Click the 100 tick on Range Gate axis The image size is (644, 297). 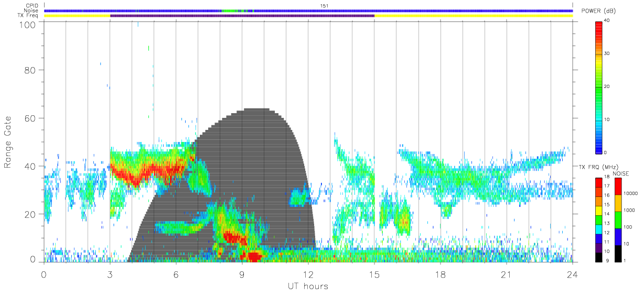click(27, 24)
